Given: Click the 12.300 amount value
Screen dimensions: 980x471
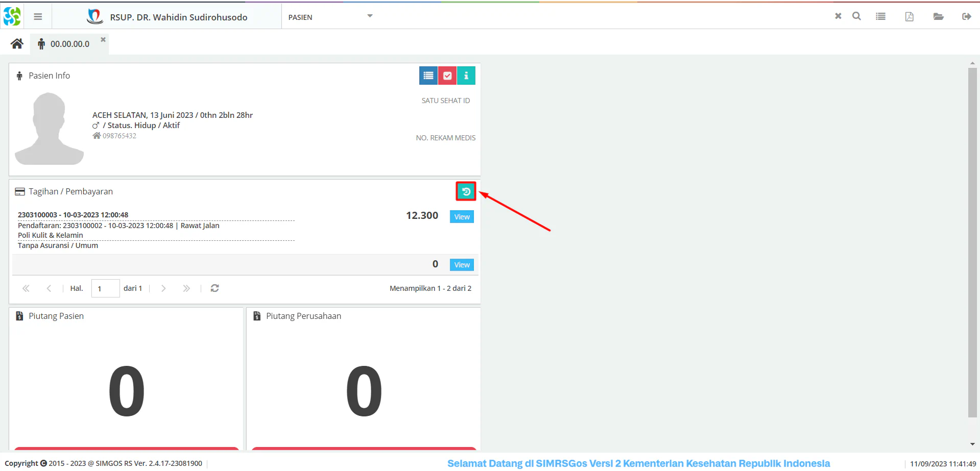Looking at the screenshot, I should point(422,215).
